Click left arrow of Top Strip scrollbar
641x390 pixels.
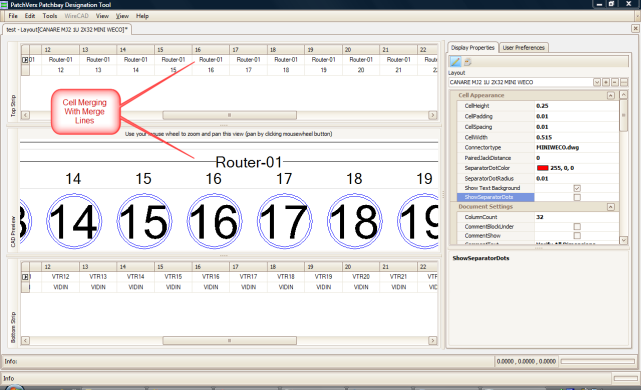click(x=25, y=115)
